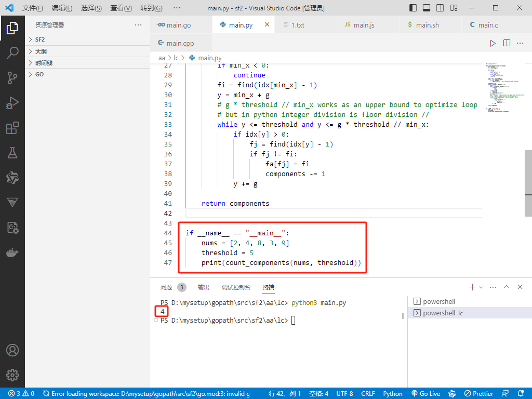The width and height of the screenshot is (532, 399).
Task: Change language mode via Python
Action: (393, 394)
